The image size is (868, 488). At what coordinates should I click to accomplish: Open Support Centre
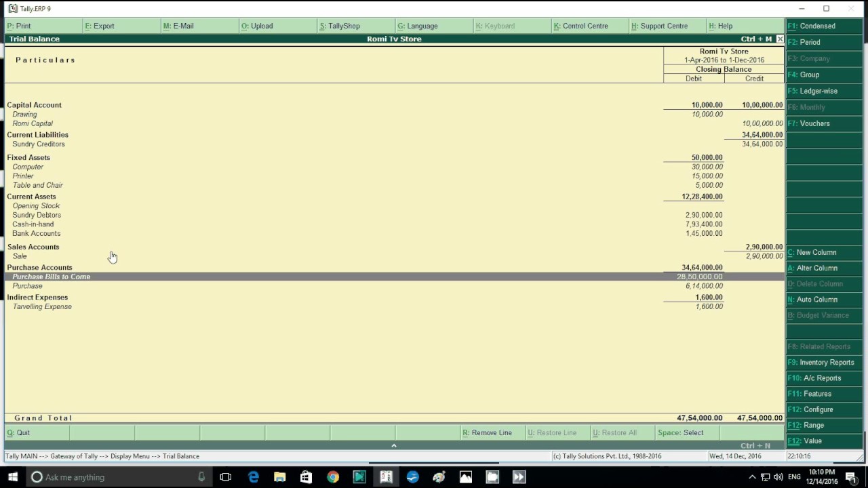[x=667, y=26]
